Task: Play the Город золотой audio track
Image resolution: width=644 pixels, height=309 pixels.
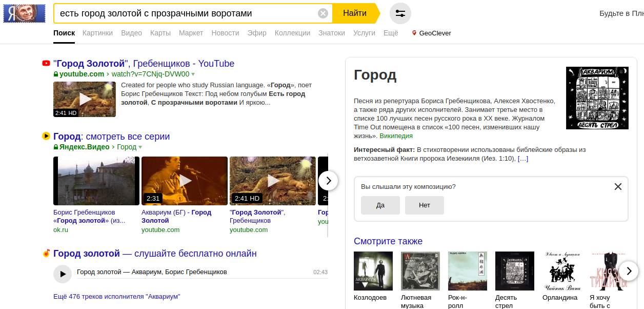Action: pyautogui.click(x=63, y=274)
